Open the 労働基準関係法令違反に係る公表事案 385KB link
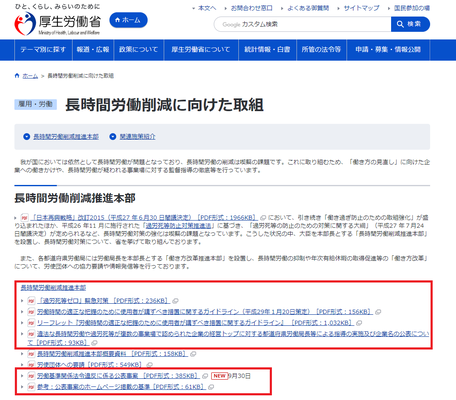This screenshot has height=400, width=456. click(118, 376)
